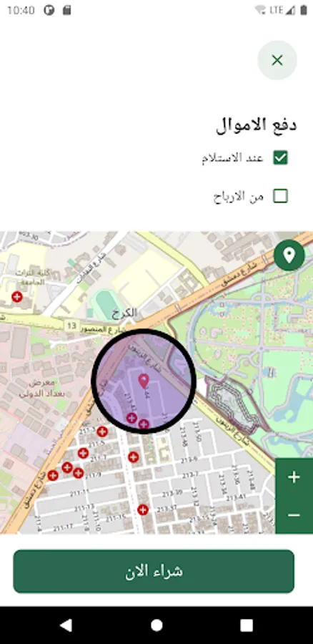Tap the من الارباح label text

239,197
